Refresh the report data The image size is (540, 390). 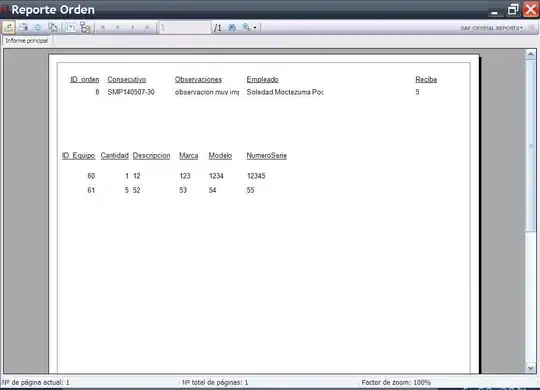click(38, 27)
